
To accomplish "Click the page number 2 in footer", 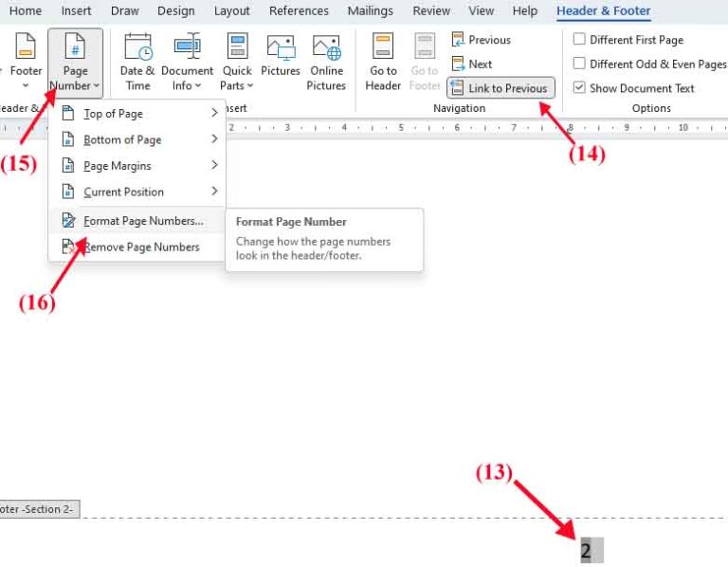I will [x=586, y=551].
